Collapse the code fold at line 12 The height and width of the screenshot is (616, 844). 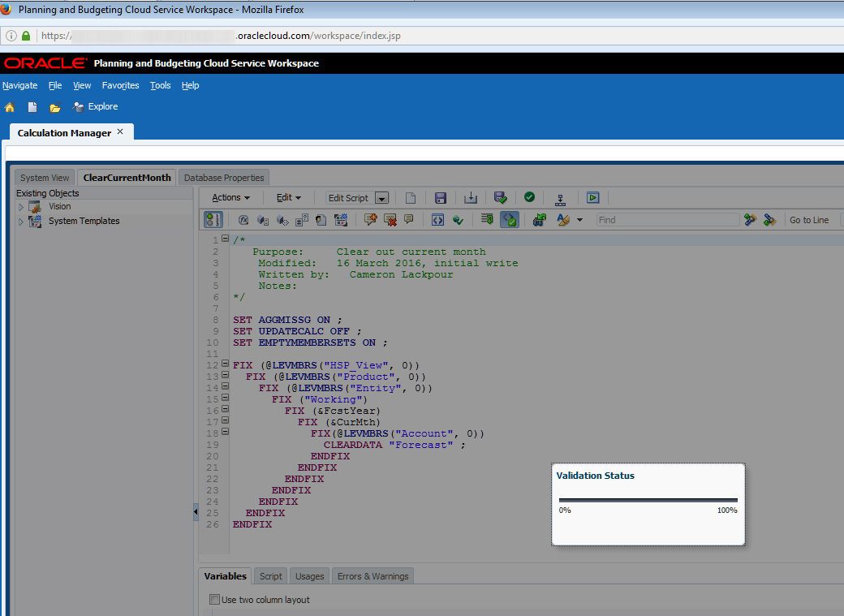225,364
